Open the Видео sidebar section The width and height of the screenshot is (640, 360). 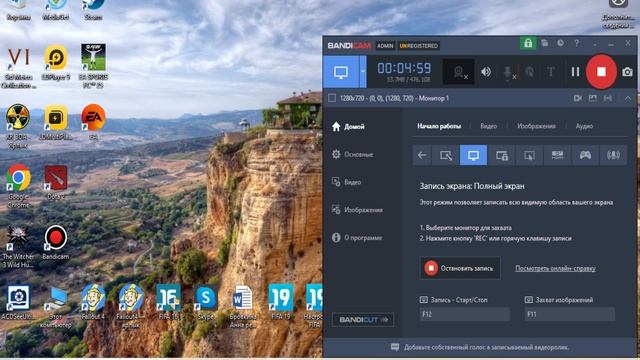pos(347,182)
